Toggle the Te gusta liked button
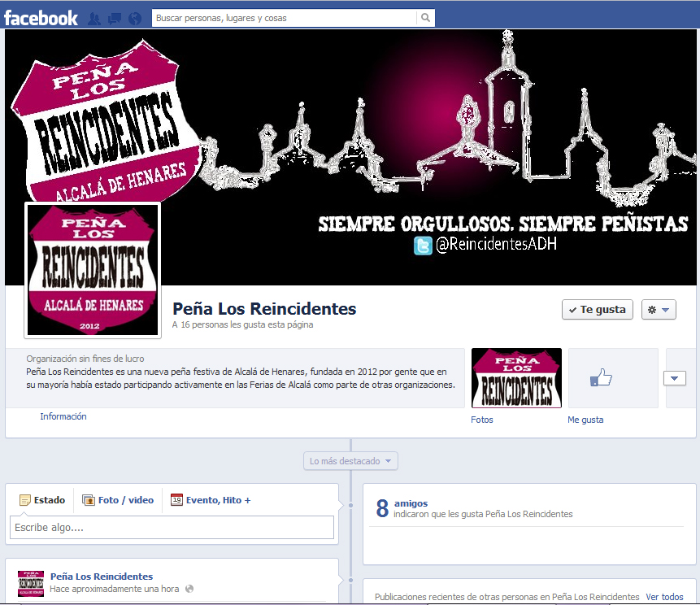Viewport: 700px width, 605px height. pos(597,309)
